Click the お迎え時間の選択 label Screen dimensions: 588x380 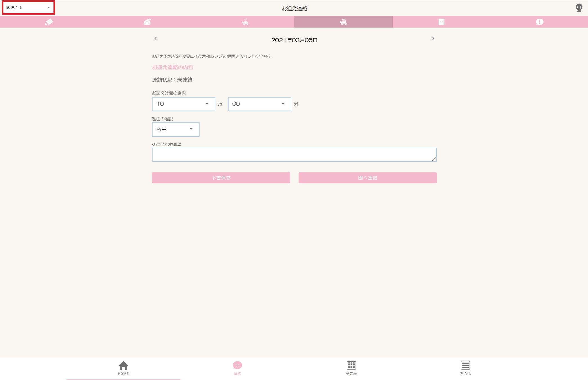click(x=169, y=93)
